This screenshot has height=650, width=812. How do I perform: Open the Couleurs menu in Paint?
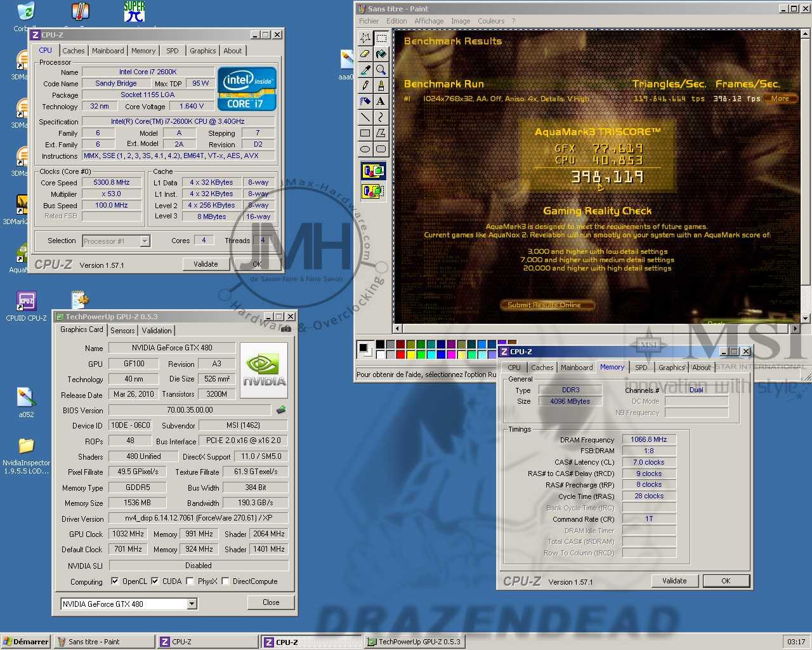click(491, 21)
